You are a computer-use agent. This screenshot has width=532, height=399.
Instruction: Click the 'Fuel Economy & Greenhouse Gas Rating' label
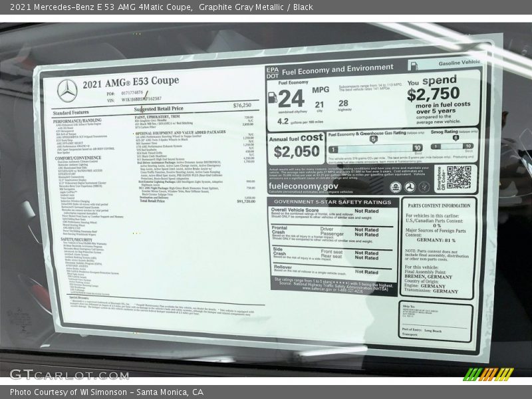pyautogui.click(x=367, y=134)
